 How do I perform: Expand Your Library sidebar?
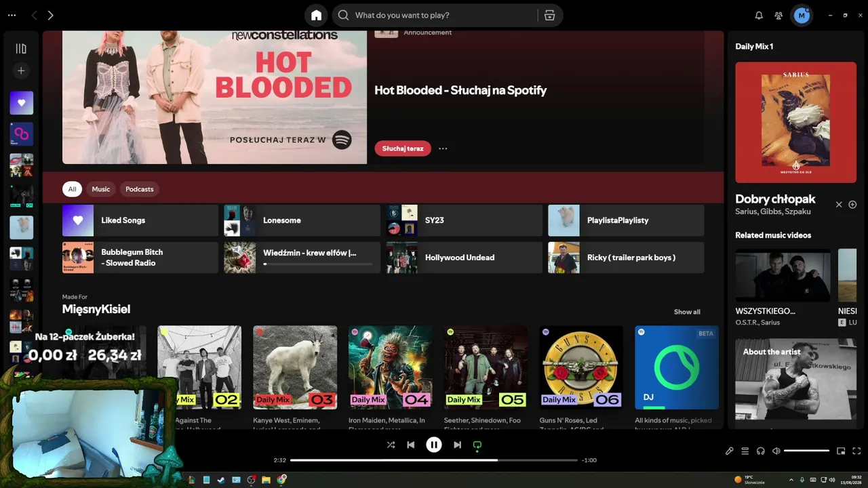coord(21,49)
